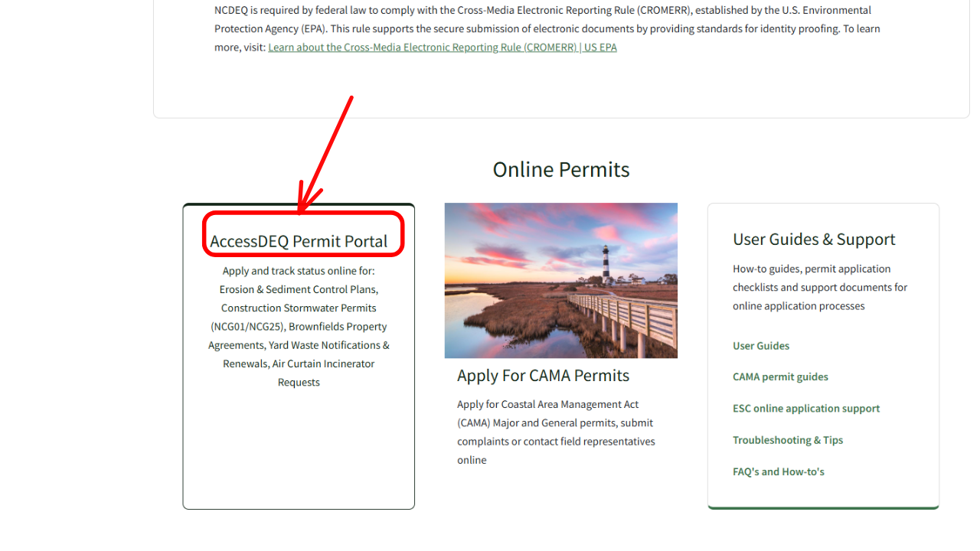Select the AccessDEQ Permit Portal card
The height and width of the screenshot is (551, 980).
click(299, 356)
